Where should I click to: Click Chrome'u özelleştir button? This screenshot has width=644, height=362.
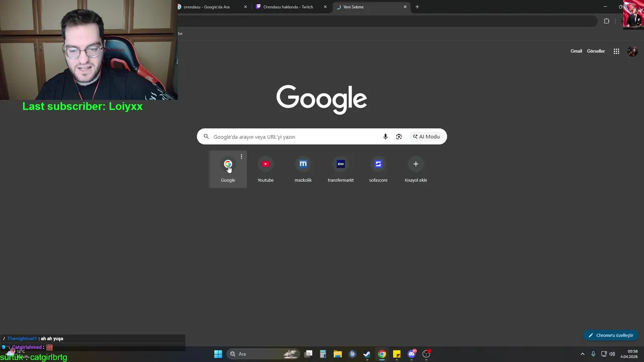pyautogui.click(x=611, y=335)
